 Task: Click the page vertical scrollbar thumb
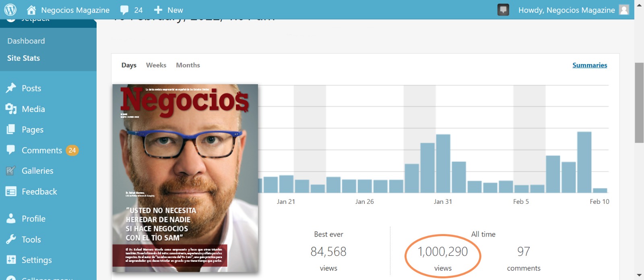pos(639,103)
